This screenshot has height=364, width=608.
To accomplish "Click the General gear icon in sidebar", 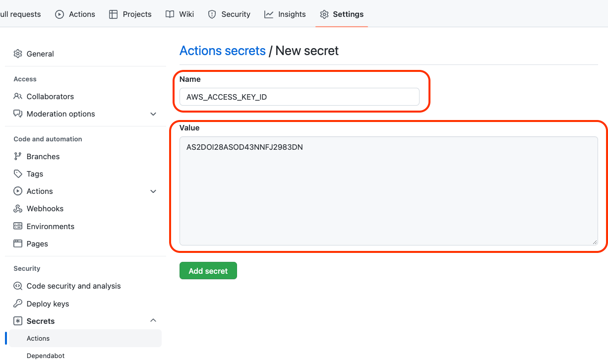I will (18, 54).
